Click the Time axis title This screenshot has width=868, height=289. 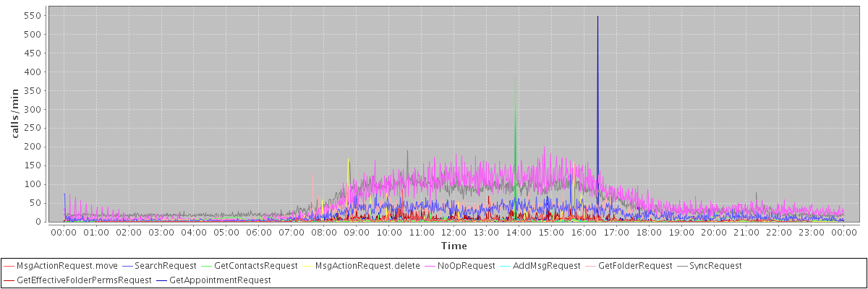454,246
